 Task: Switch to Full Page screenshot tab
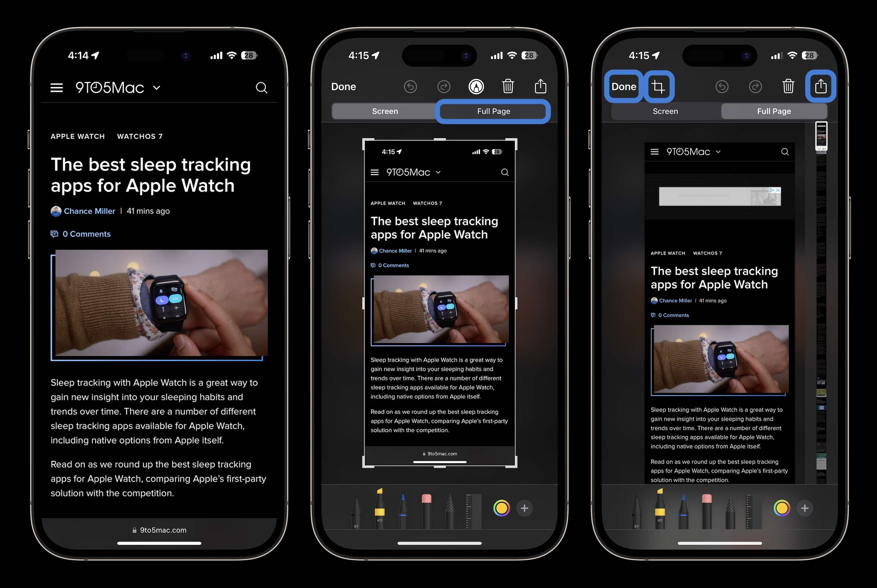point(494,110)
